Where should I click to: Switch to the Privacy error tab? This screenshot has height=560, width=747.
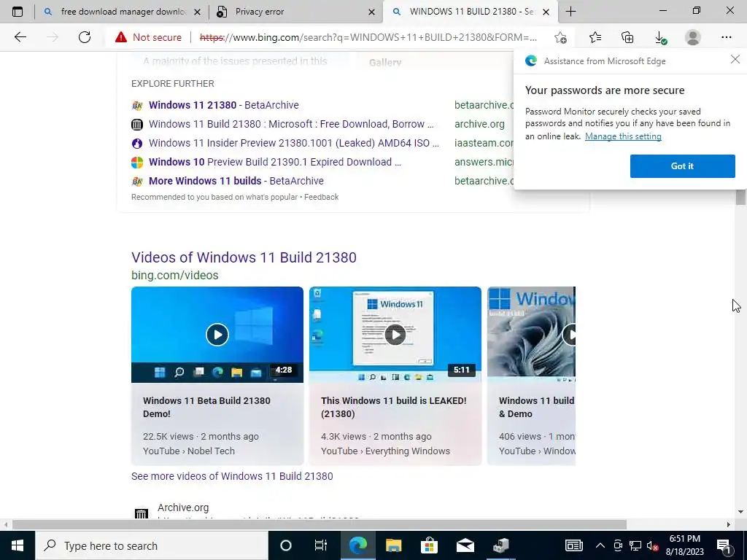click(x=295, y=12)
